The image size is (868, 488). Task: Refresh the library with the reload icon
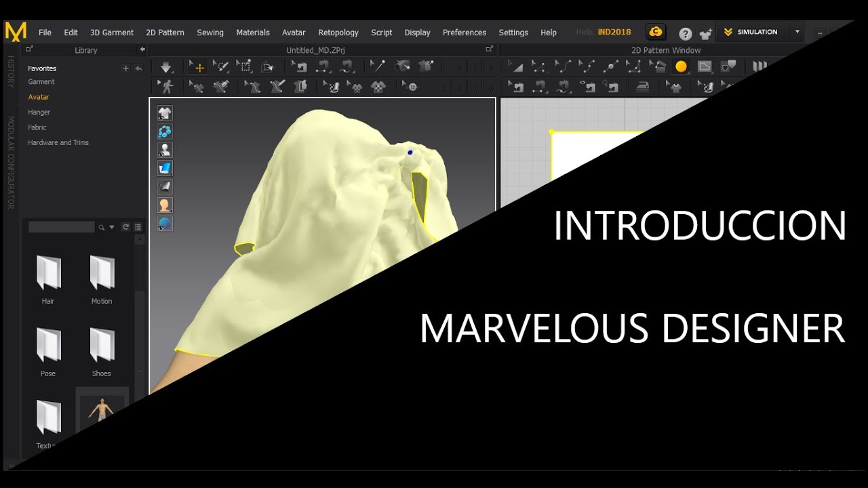(x=125, y=227)
